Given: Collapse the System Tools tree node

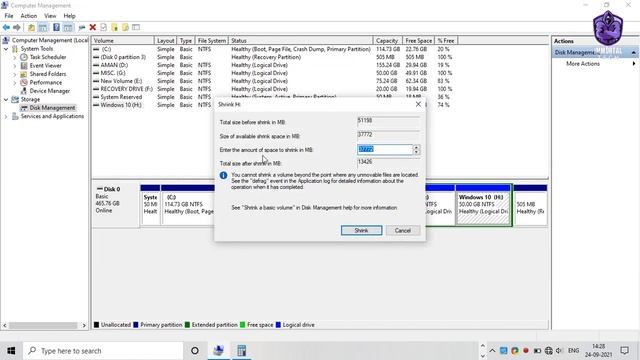Looking at the screenshot, I should pos(6,49).
